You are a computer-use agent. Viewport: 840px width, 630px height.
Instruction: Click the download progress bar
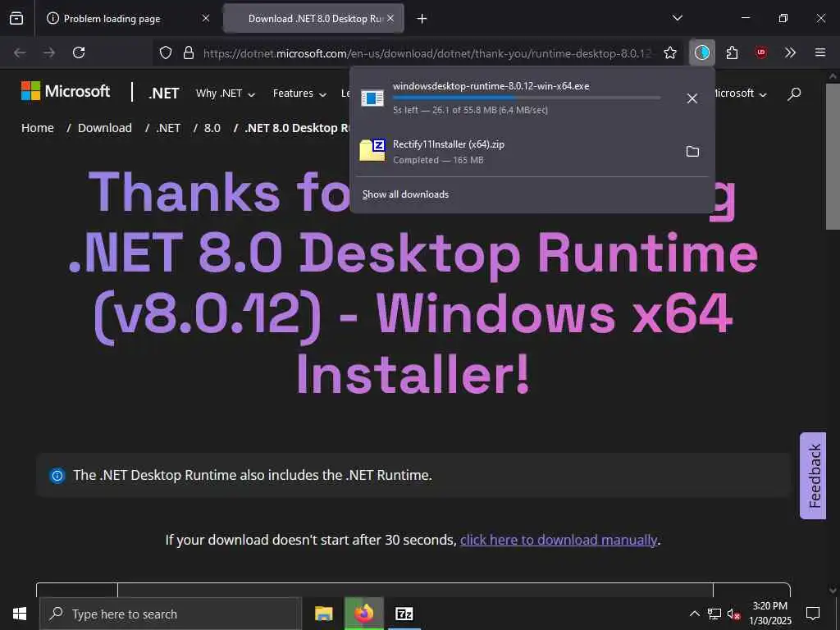(x=526, y=98)
